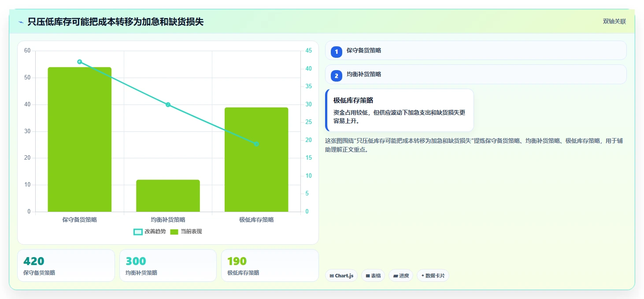Open the 190 极低库存策略 data card
Image resolution: width=644 pixels, height=299 pixels.
pos(270,265)
